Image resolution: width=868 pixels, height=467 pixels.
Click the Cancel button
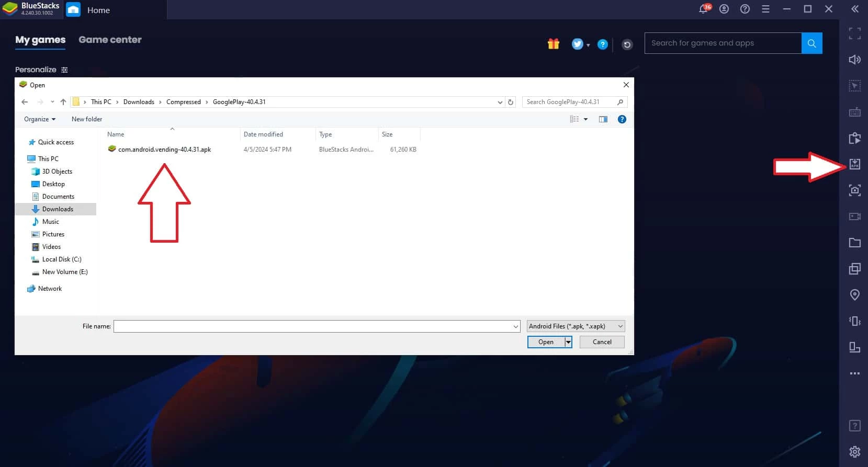pyautogui.click(x=602, y=342)
